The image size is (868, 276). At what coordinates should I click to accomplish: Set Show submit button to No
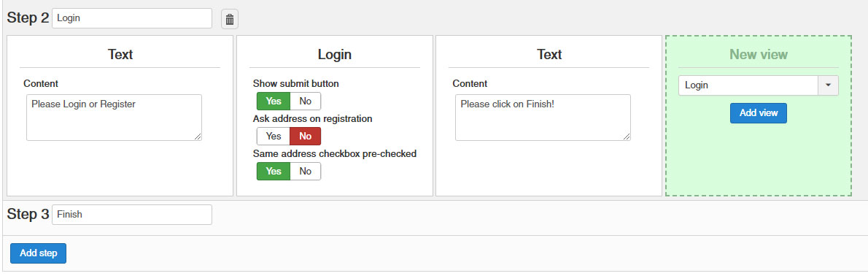(305, 101)
